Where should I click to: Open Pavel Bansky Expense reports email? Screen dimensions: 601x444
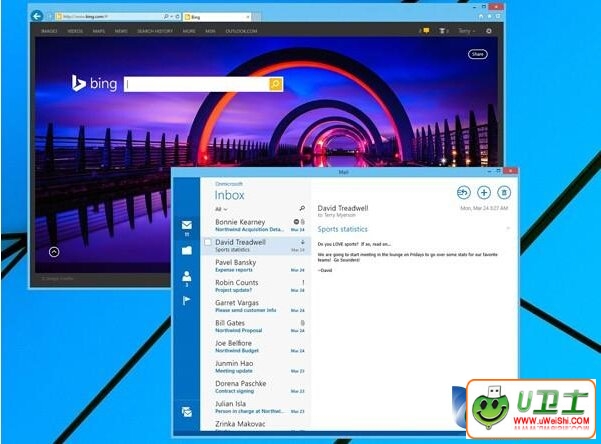[x=255, y=266]
